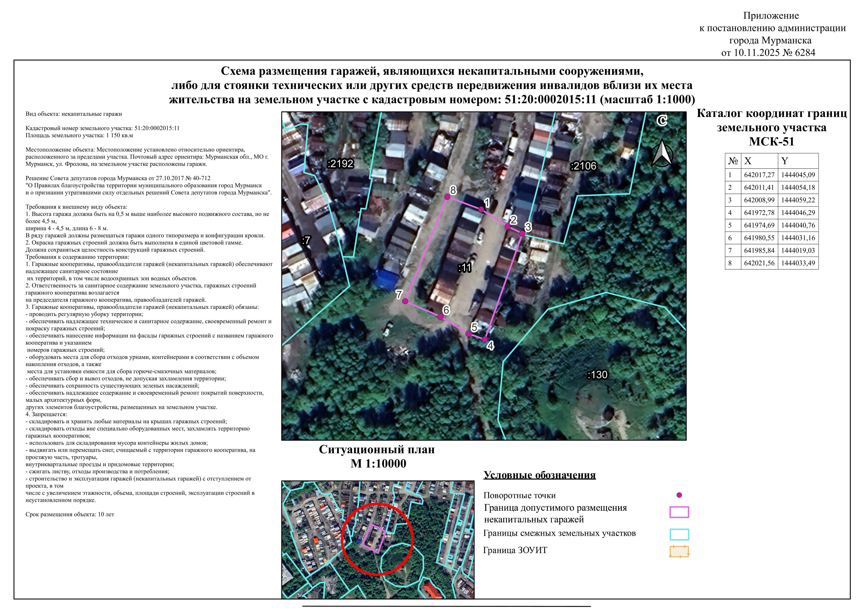Click the orange hatched ЗОУИТ legend swatch

tap(679, 552)
